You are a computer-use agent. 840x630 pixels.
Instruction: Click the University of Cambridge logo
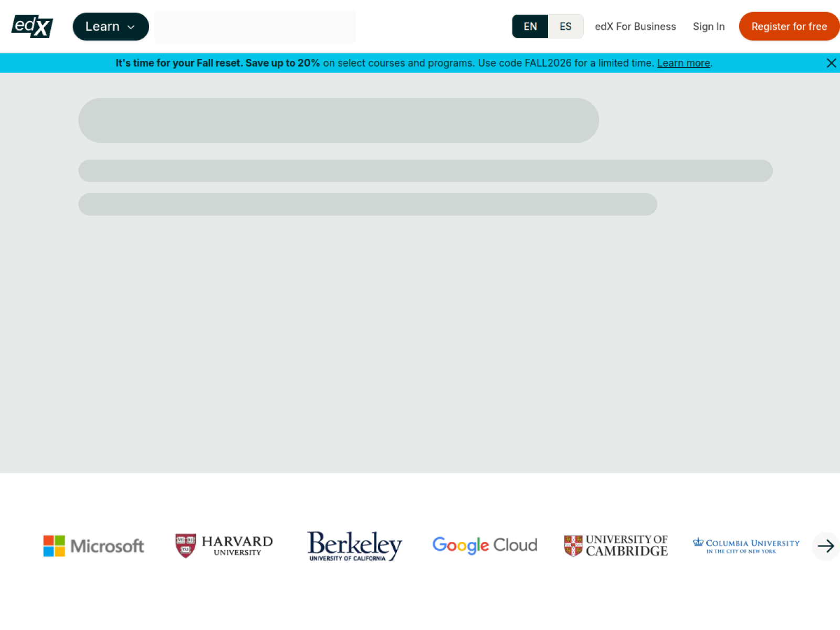(616, 546)
